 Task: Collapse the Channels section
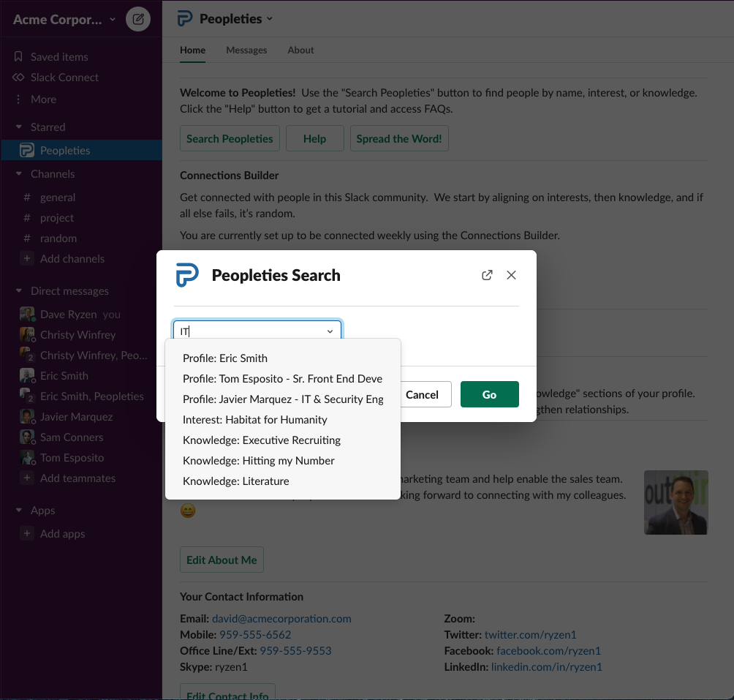pos(19,173)
